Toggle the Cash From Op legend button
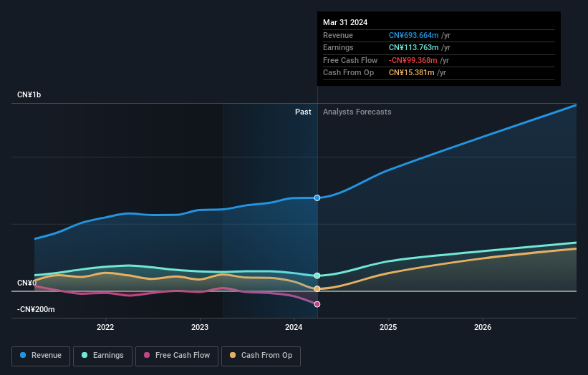Image resolution: width=588 pixels, height=375 pixels. [x=261, y=356]
